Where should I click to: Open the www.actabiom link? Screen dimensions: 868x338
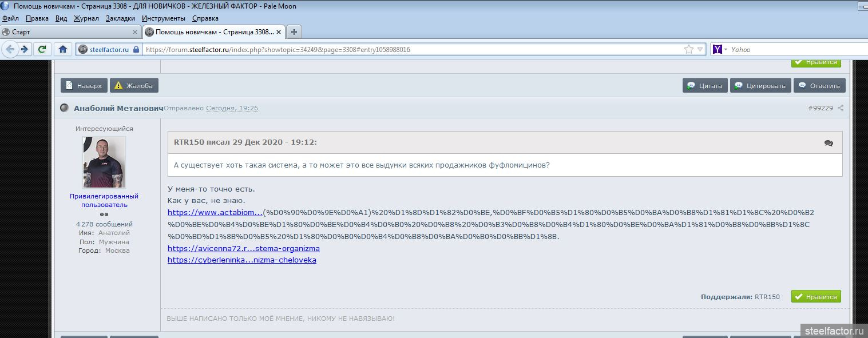point(215,213)
